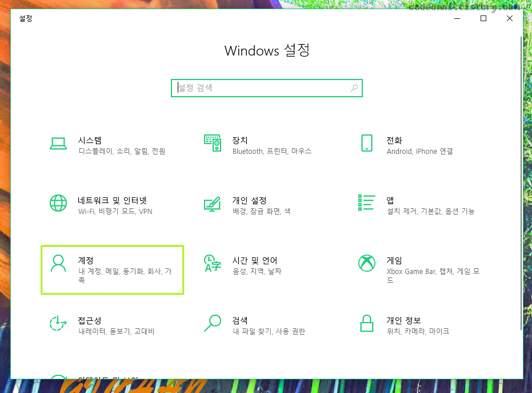Click the search magnifier inside the search box
532x393 pixels.
tap(354, 88)
